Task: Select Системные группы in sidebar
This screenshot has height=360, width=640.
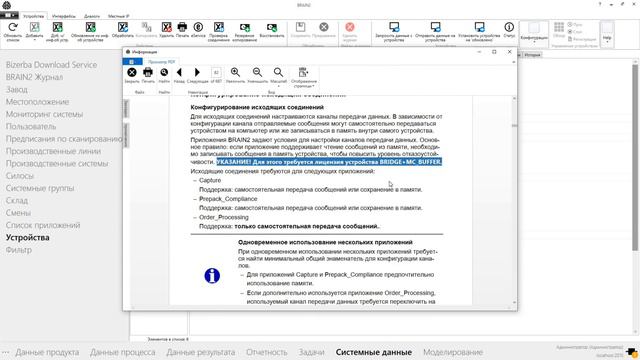Action: coord(40,188)
